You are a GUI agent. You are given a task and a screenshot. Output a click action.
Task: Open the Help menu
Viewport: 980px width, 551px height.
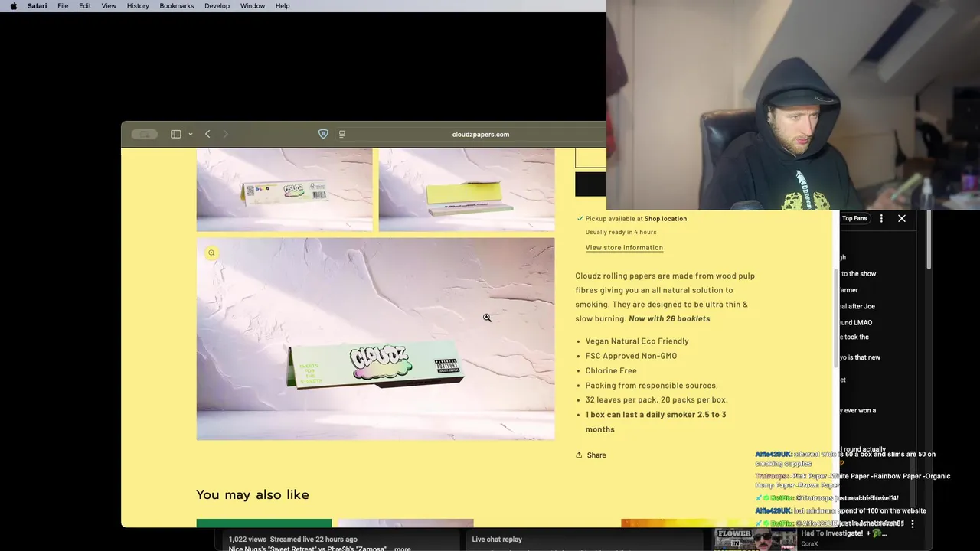pos(283,5)
